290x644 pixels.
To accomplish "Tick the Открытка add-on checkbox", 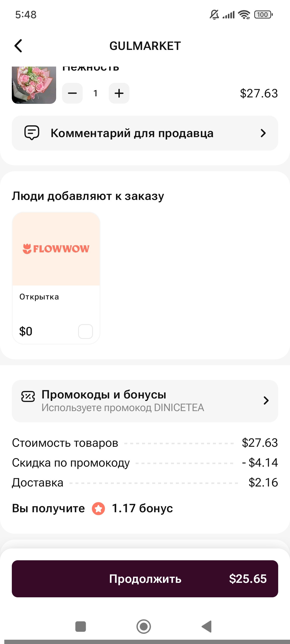I will click(85, 331).
